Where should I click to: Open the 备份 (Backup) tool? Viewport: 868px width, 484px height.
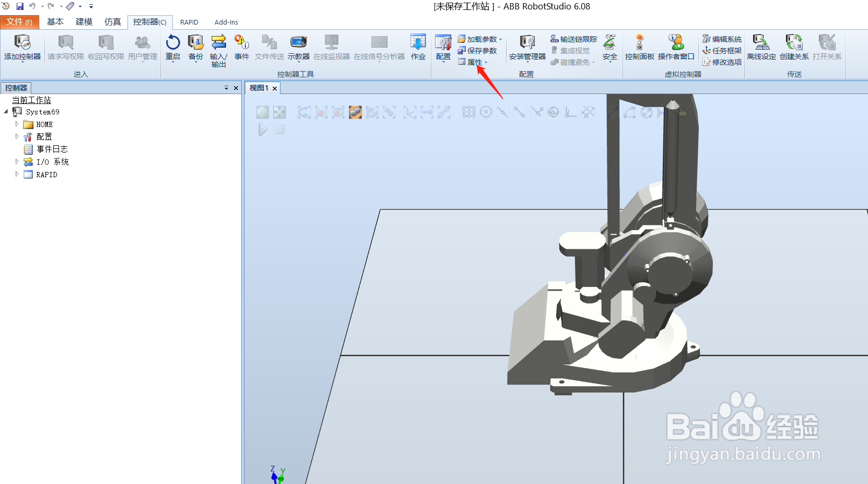click(x=196, y=48)
